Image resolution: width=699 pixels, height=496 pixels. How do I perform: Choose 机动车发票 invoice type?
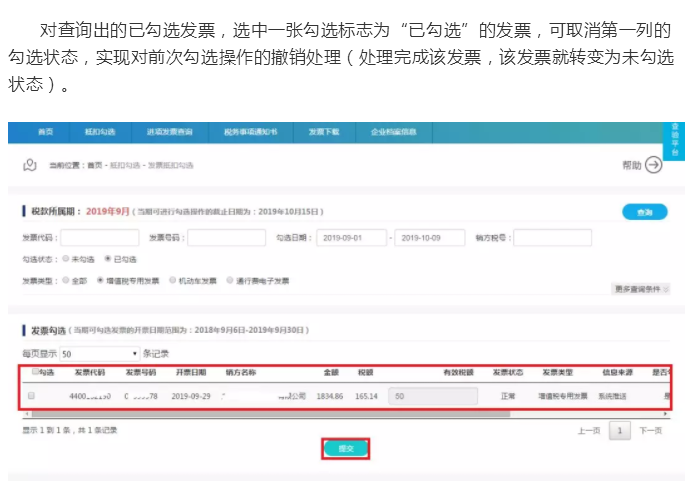coord(173,281)
